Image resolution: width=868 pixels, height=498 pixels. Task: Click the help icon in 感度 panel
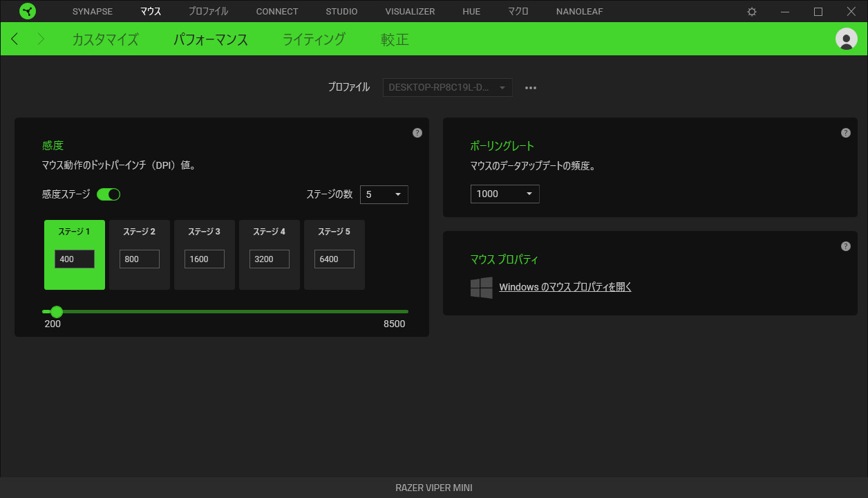point(417,133)
